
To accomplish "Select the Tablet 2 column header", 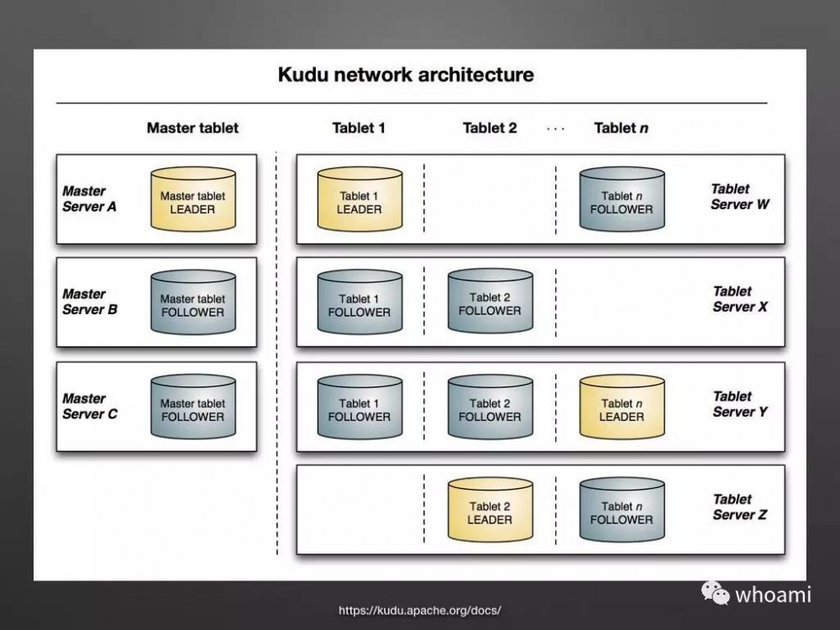I will pos(490,128).
